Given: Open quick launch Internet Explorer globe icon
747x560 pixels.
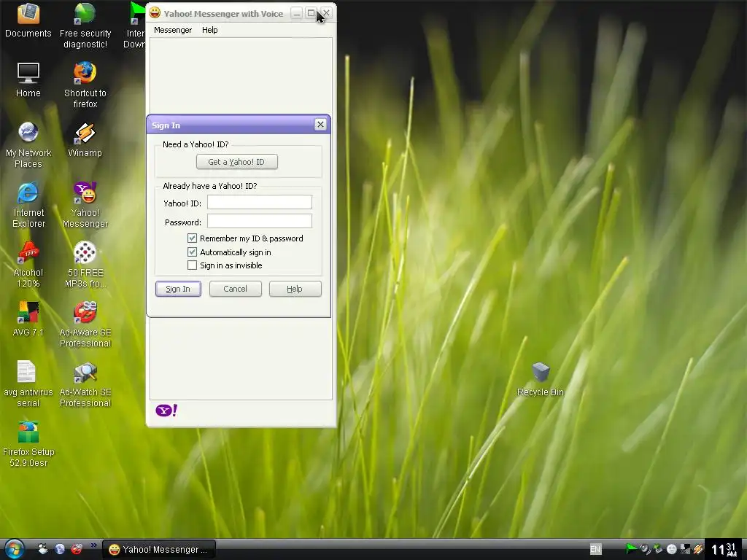Looking at the screenshot, I should [60, 549].
